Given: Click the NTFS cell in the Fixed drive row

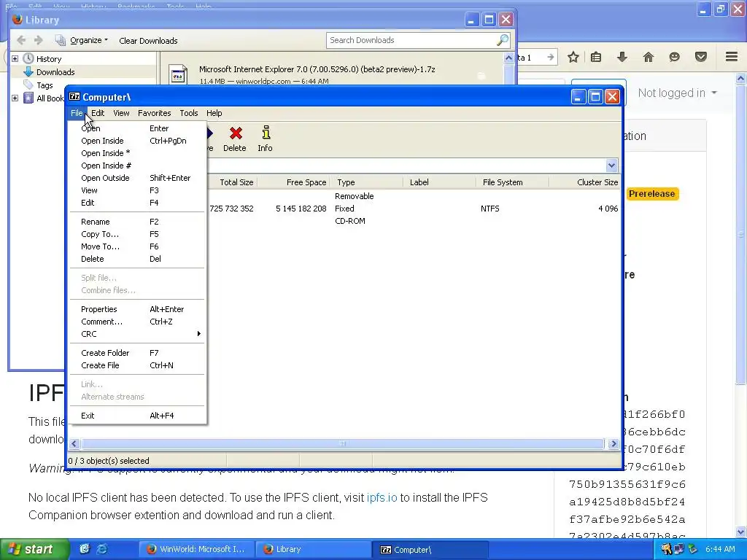Looking at the screenshot, I should [x=489, y=209].
